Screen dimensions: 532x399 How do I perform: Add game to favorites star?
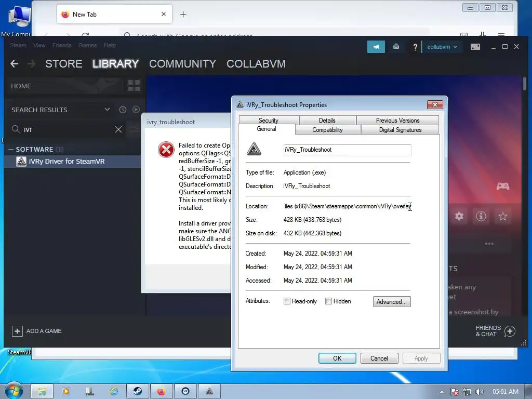(x=503, y=216)
